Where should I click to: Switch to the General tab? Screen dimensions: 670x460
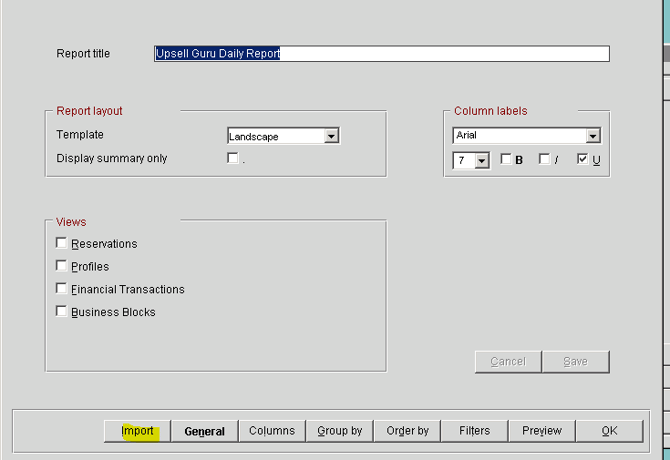pos(204,431)
